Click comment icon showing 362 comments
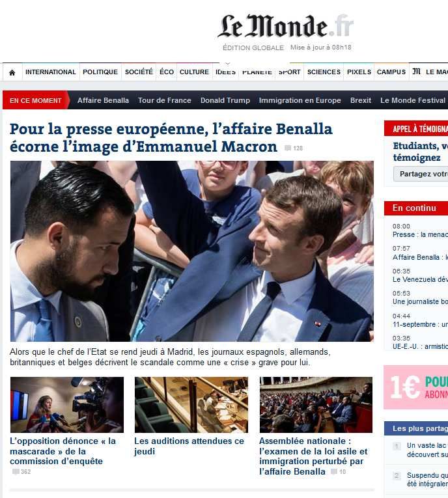448x498 pixels. click(16, 472)
